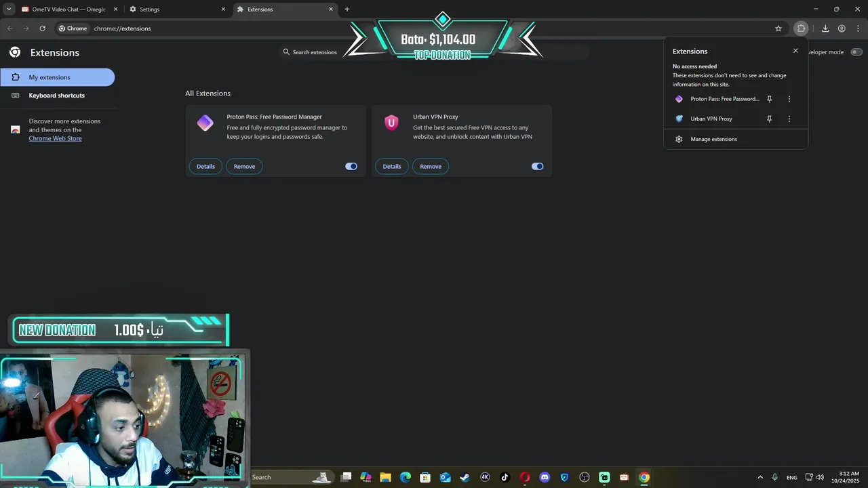
Task: Close the Extensions popup with the X
Action: click(795, 51)
